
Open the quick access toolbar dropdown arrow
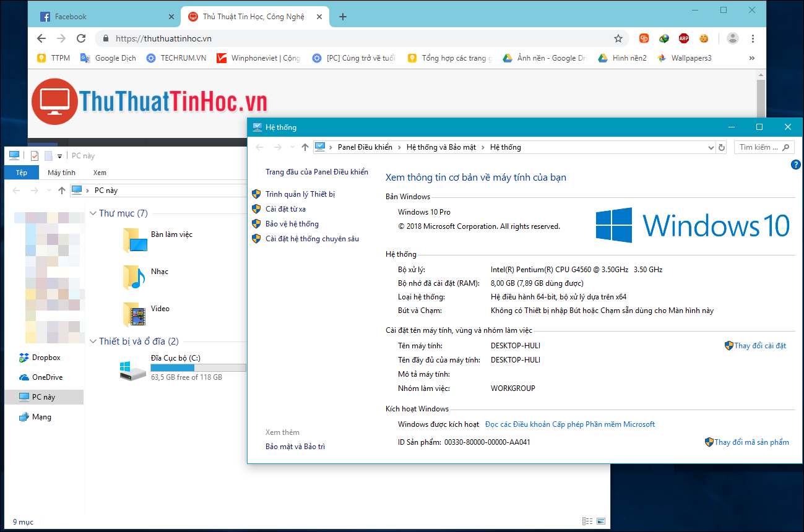point(59,156)
